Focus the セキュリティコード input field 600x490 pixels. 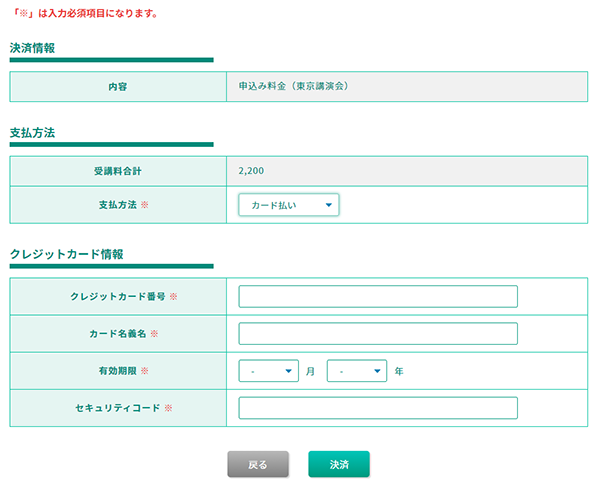[378, 408]
